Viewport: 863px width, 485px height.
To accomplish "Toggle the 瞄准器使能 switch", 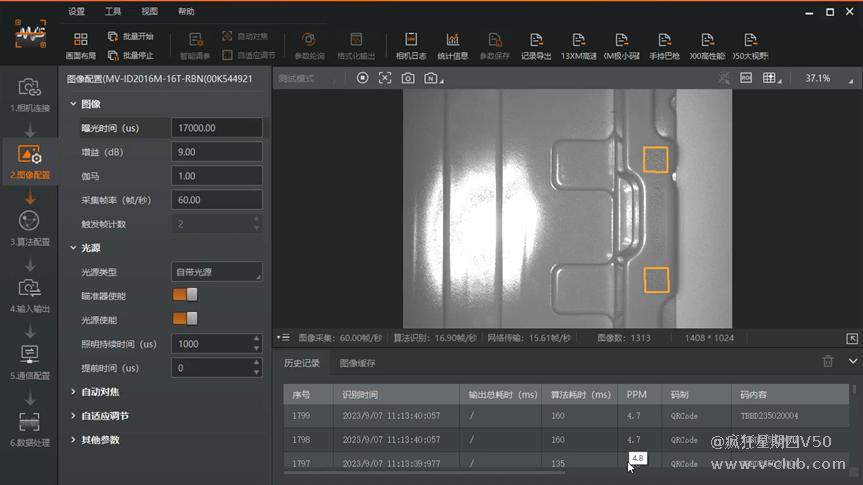I will click(185, 295).
